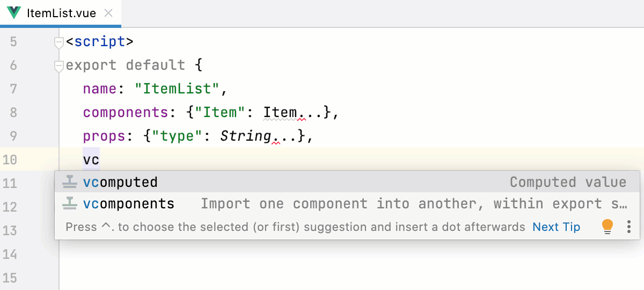Click line number 10 in the gutter

[x=10, y=160]
